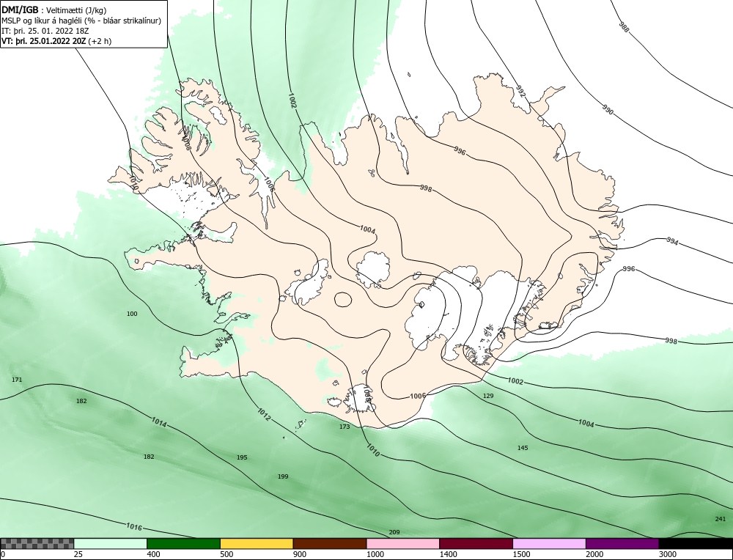Click the 1016 isobar label

tap(133, 527)
